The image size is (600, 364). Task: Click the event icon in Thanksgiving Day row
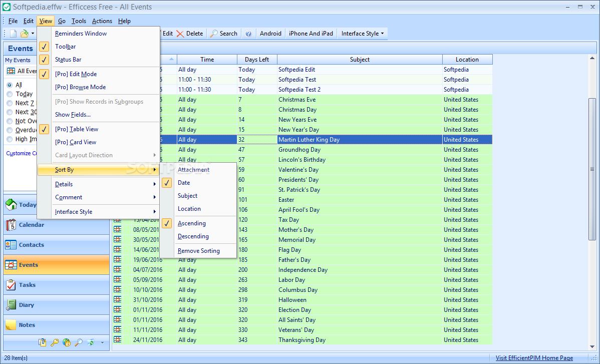pyautogui.click(x=118, y=339)
